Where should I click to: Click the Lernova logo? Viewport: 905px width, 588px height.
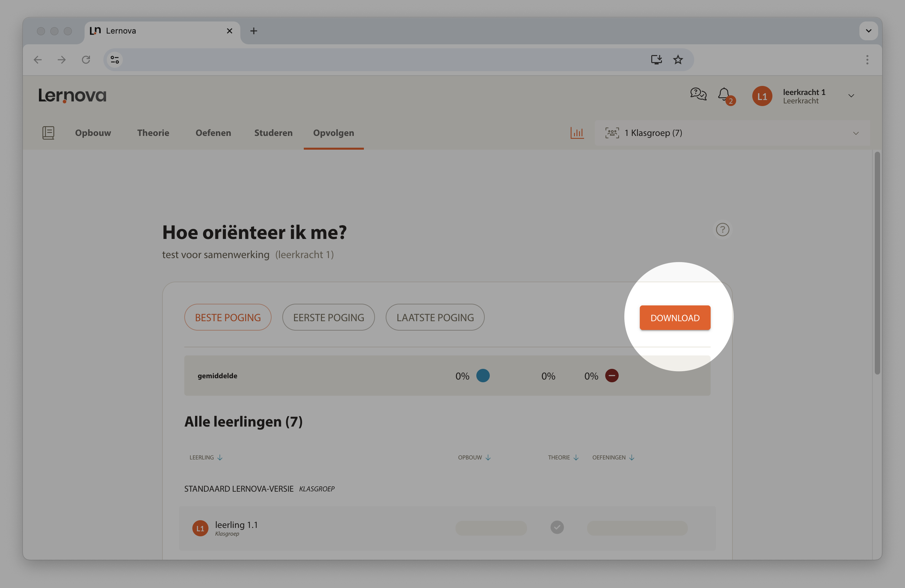pyautogui.click(x=72, y=95)
